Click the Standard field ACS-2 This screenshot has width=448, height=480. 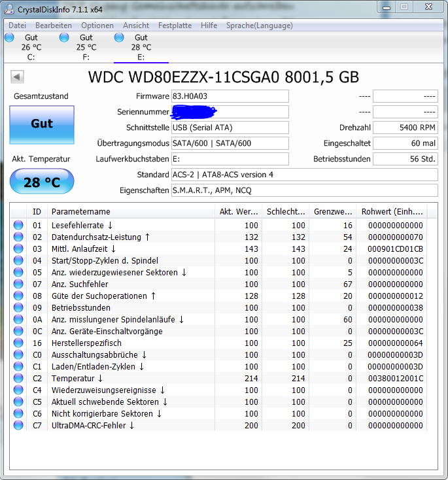305,175
